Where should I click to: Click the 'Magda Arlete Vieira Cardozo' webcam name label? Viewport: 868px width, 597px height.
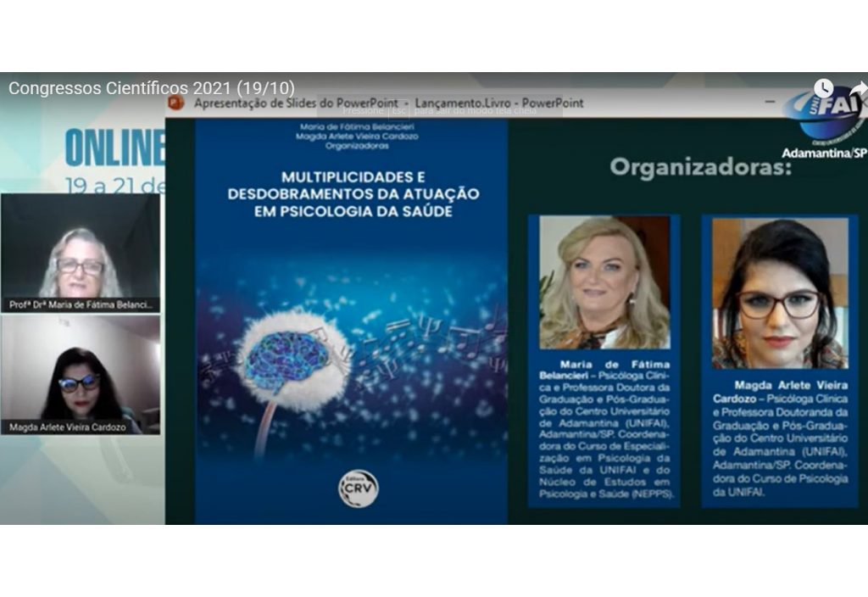coord(68,427)
